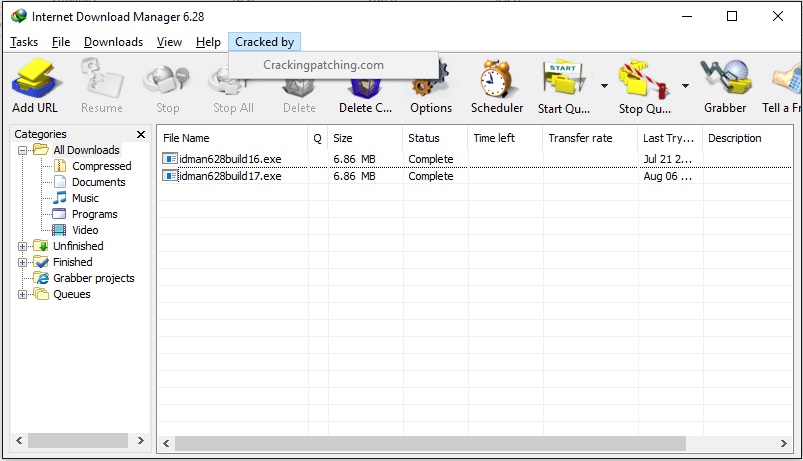The height and width of the screenshot is (461, 803).
Task: Open the Grabber tool icon
Action: 725,77
